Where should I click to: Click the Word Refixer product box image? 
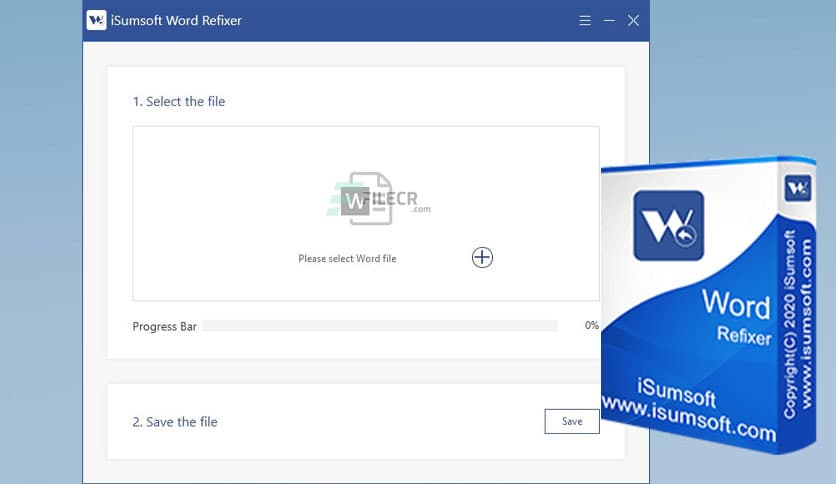click(709, 305)
